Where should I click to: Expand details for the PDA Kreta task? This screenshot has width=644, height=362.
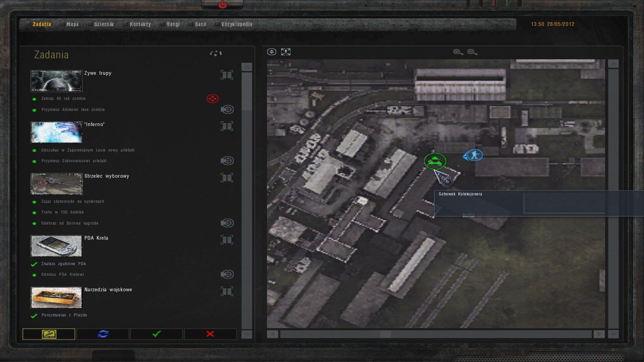(227, 240)
